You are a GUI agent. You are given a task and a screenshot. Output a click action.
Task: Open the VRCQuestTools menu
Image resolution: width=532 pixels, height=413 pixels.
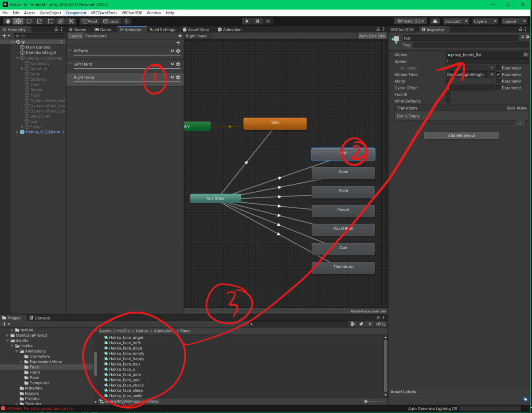(x=104, y=13)
